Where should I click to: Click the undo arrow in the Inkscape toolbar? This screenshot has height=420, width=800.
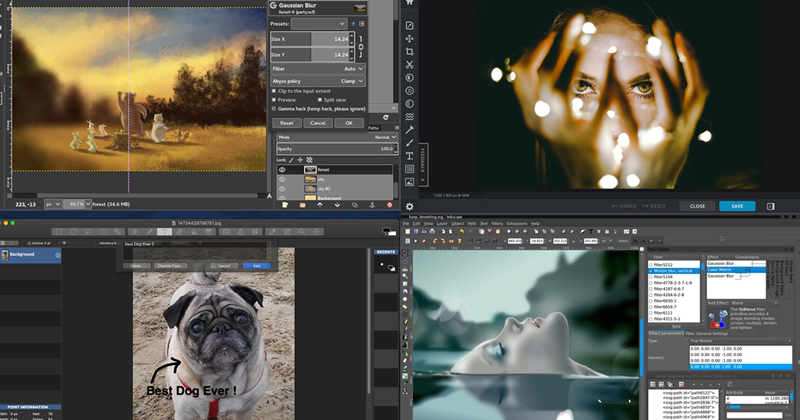[462, 231]
